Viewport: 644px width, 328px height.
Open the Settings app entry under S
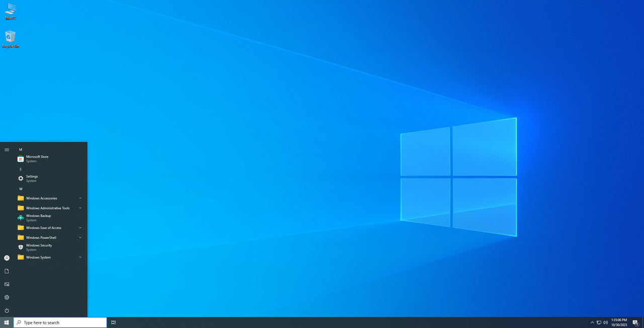point(50,178)
